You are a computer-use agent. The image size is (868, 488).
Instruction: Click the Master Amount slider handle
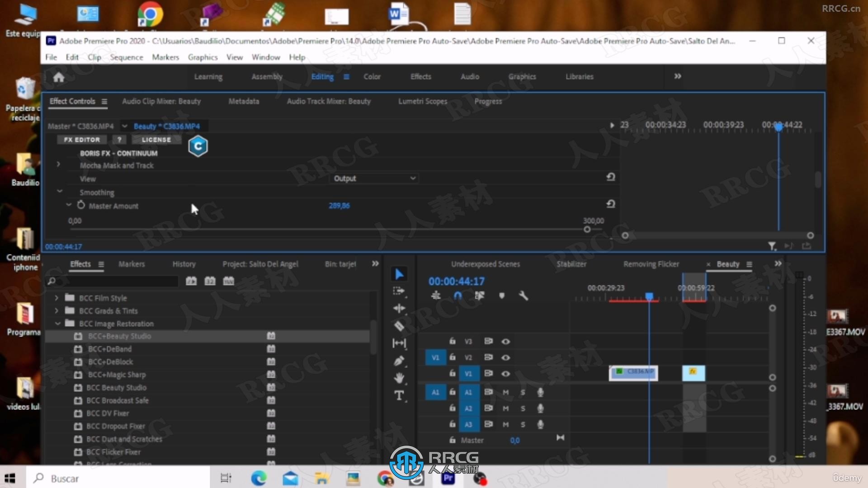click(587, 230)
